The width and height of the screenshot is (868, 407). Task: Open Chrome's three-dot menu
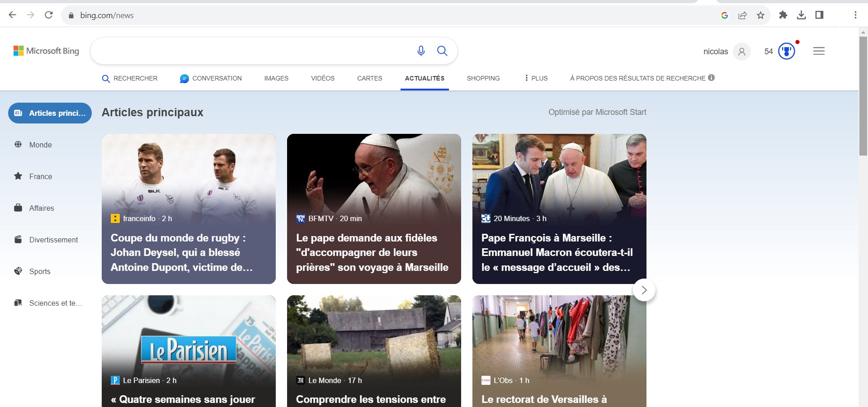point(855,15)
